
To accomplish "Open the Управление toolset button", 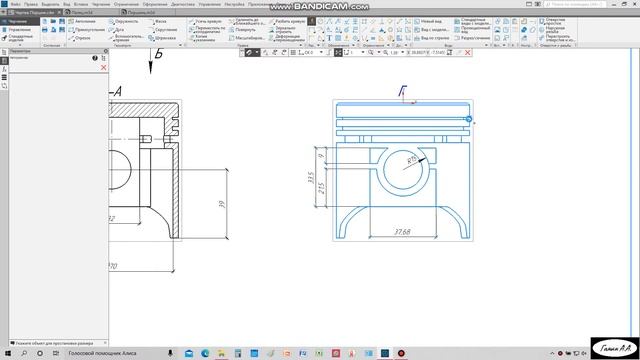I will pos(20,30).
